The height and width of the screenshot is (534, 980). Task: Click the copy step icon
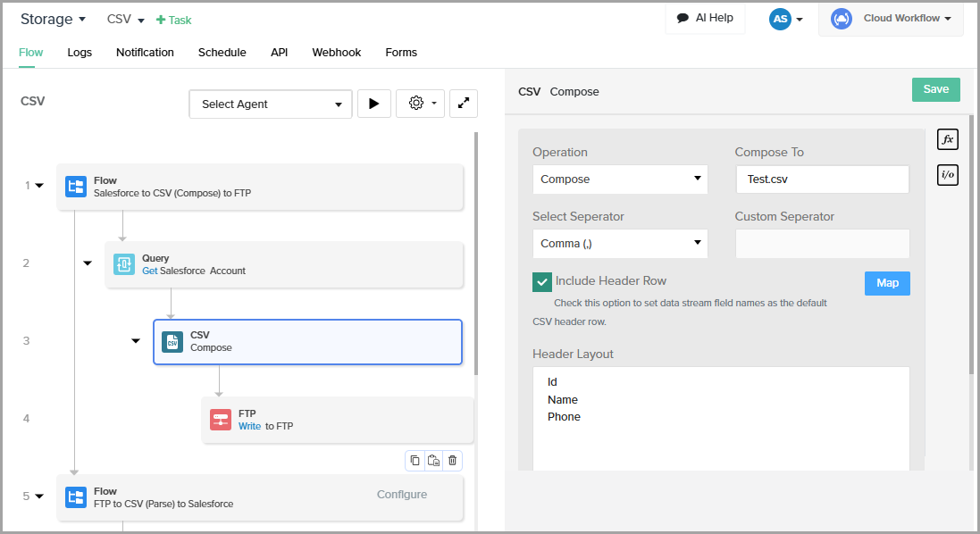pos(415,461)
